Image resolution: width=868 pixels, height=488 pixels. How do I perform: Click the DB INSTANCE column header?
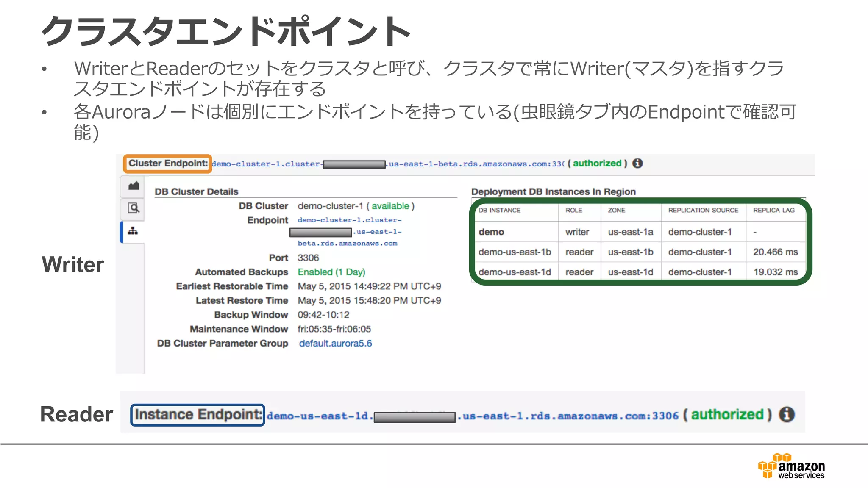499,211
